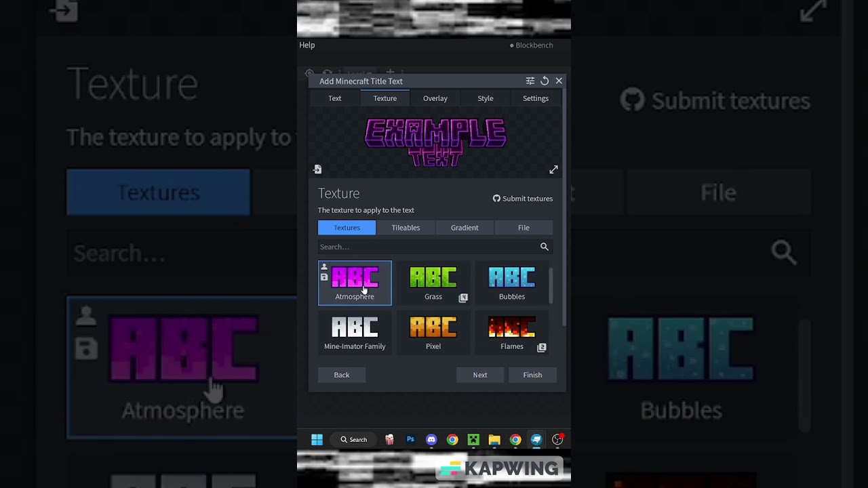Viewport: 868px width, 488px height.
Task: Select the Atmosphere texture
Action: (x=355, y=283)
